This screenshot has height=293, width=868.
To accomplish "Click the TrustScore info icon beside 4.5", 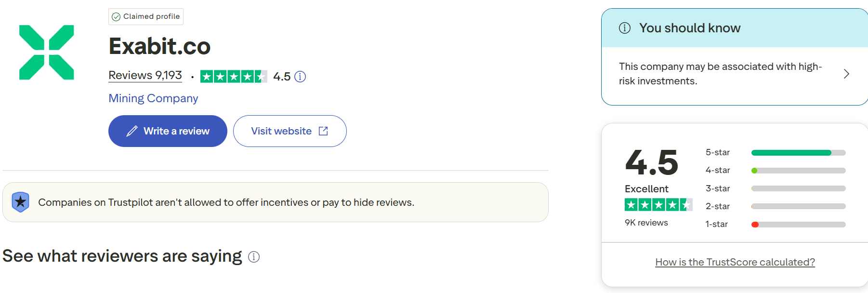I will click(300, 77).
